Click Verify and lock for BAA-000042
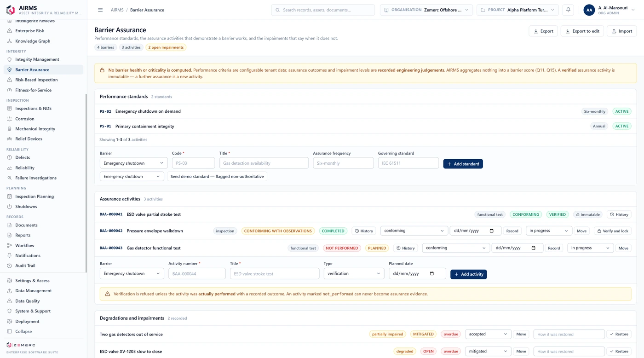Screen dimensions: 644x358 tap(612, 231)
